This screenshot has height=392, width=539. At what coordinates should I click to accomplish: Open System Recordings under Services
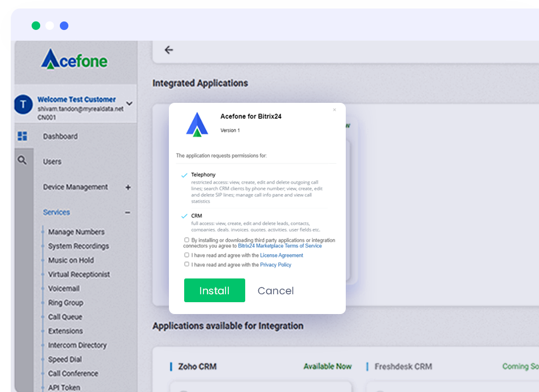(79, 246)
